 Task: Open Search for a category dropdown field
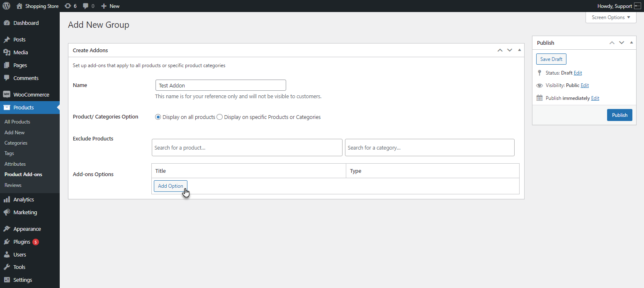click(x=430, y=148)
